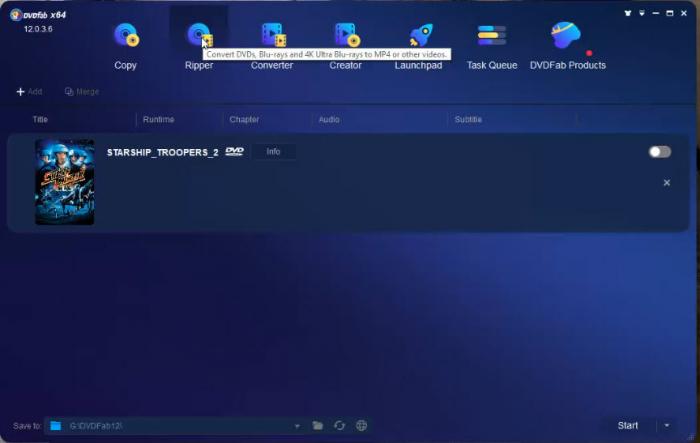Click the Subtitle column header
Screen dimensions: 700x443
tap(468, 119)
